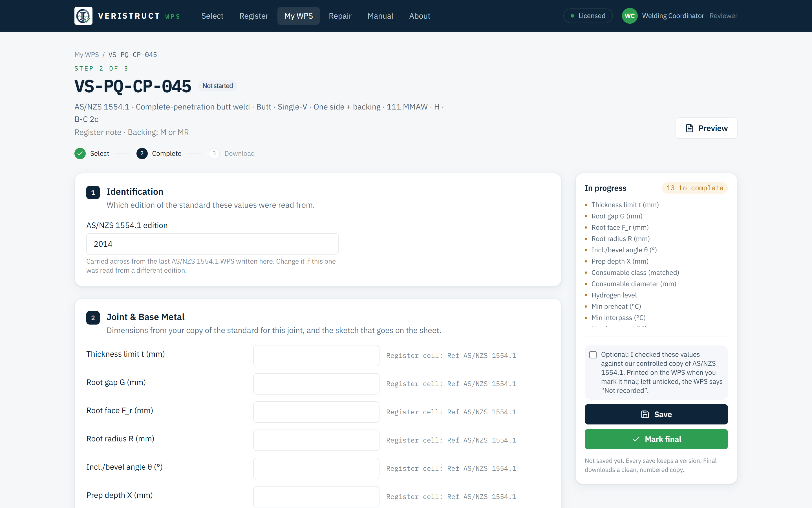812x508 pixels.
Task: Click the Download step label
Action: pos(239,154)
